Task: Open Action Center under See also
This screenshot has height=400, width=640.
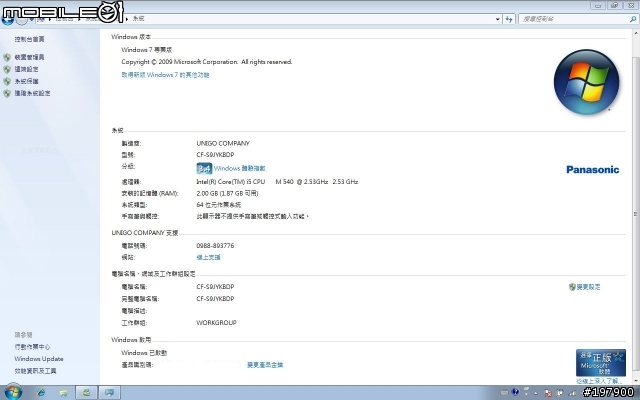Action: (x=32, y=347)
